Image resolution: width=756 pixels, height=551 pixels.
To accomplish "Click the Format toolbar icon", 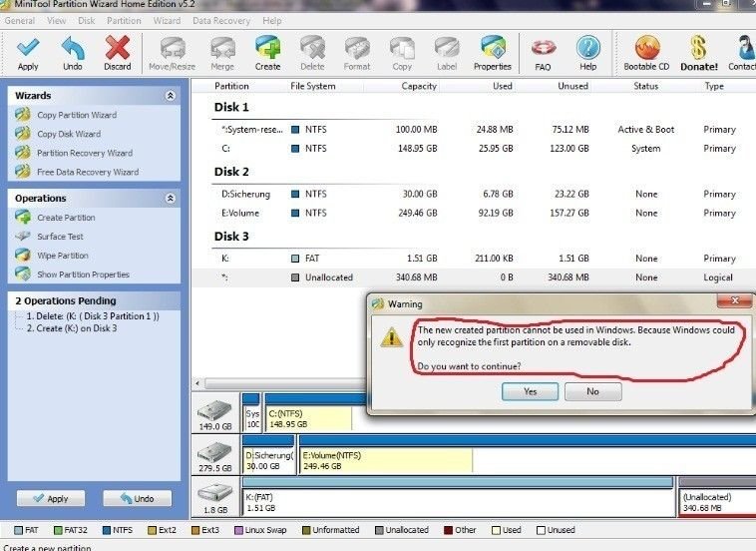I will click(x=357, y=48).
